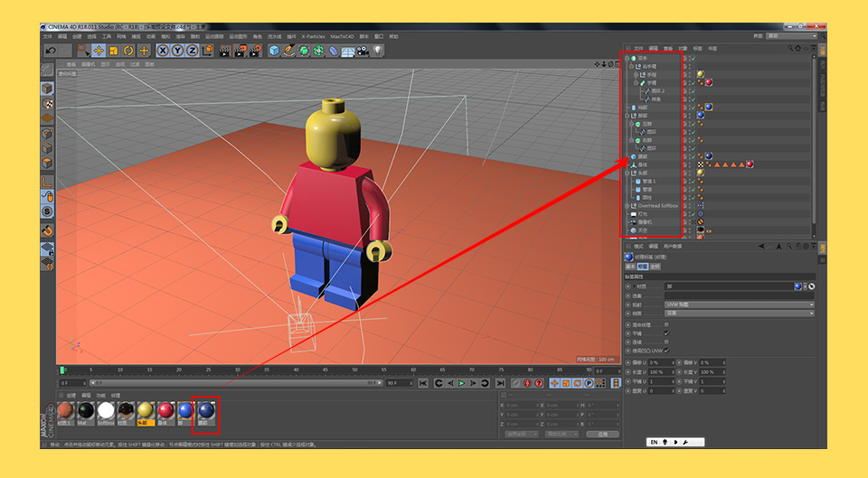This screenshot has height=478, width=868.
Task: Activate the Rotate tool
Action: [x=128, y=51]
